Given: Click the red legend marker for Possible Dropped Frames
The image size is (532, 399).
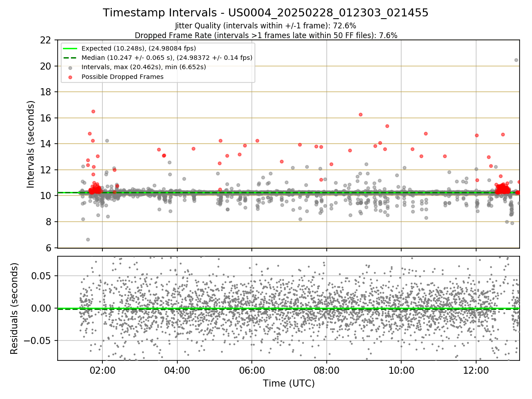Looking at the screenshot, I should (71, 77).
